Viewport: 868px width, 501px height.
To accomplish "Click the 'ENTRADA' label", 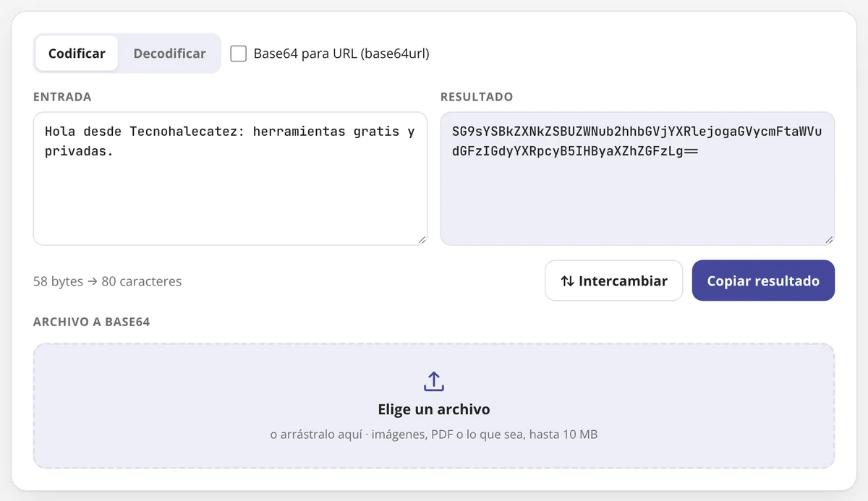I will [x=62, y=97].
